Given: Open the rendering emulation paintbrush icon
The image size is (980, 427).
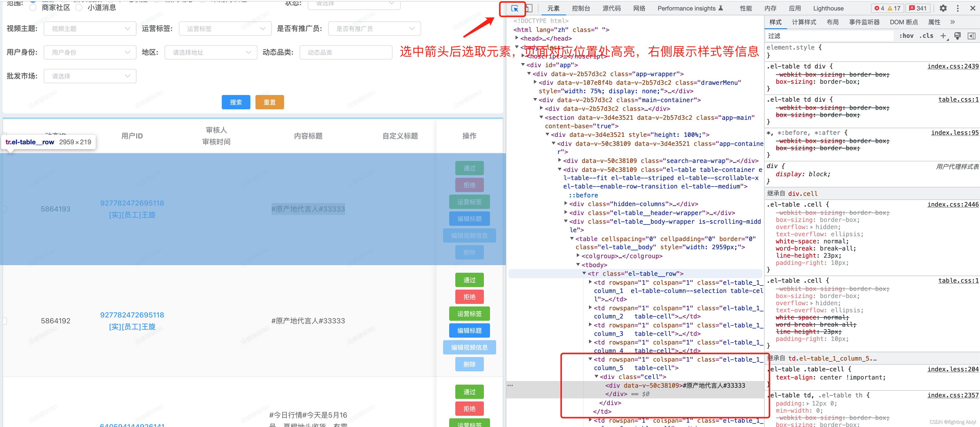Looking at the screenshot, I should 958,36.
